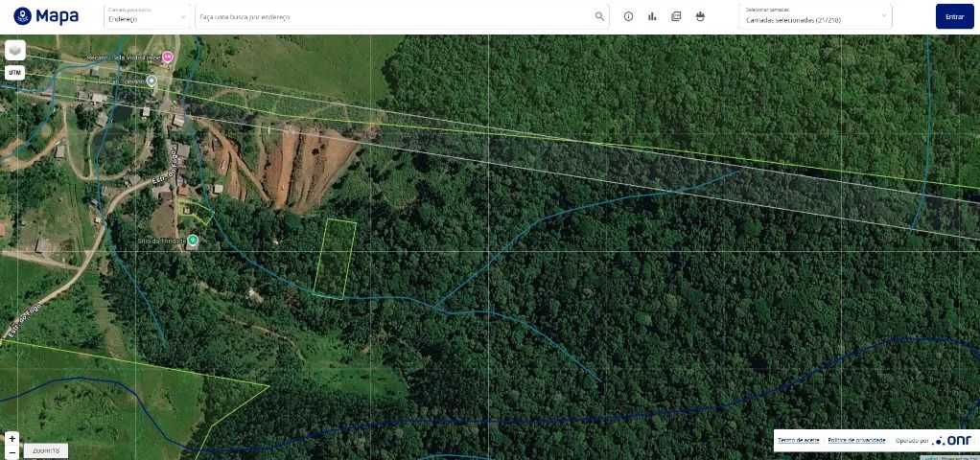Screen dimensions: 980x460
Task: Open the information icon in header
Action: (628, 17)
